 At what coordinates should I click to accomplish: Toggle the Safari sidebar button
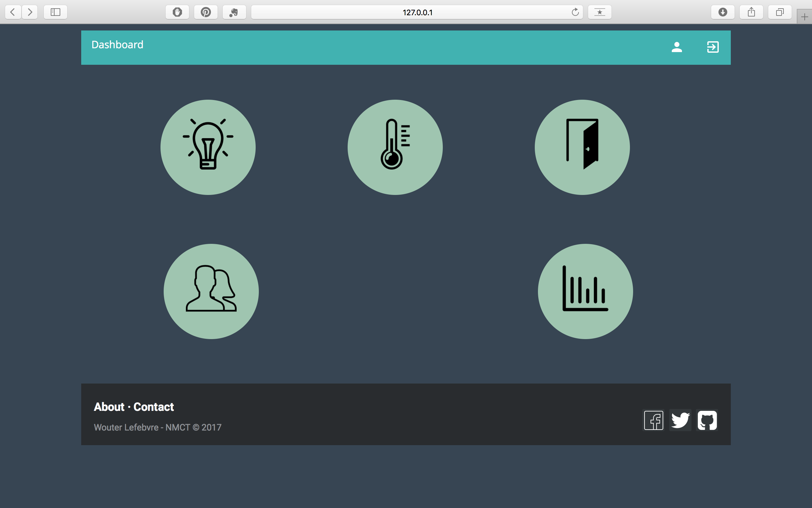[56, 12]
